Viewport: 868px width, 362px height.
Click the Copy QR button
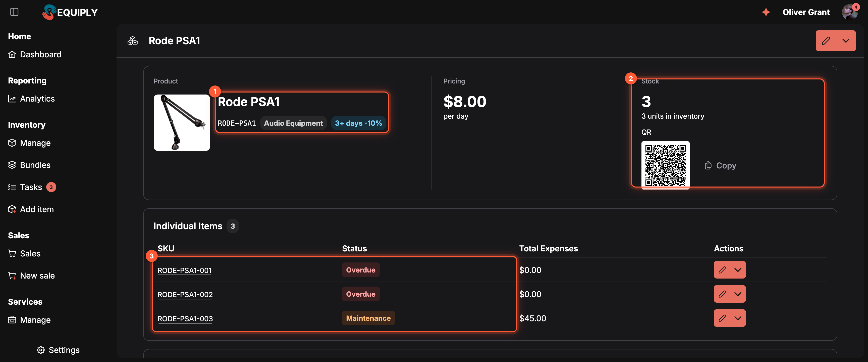point(720,166)
